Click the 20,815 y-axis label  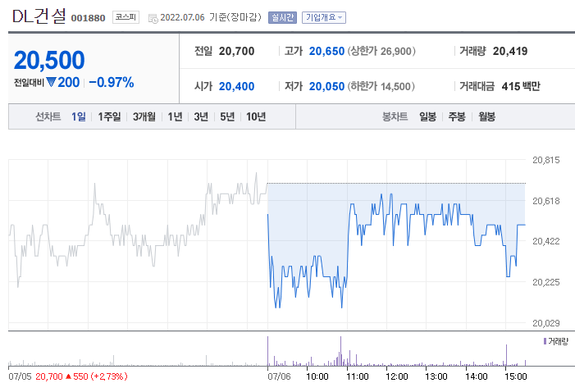coord(546,160)
